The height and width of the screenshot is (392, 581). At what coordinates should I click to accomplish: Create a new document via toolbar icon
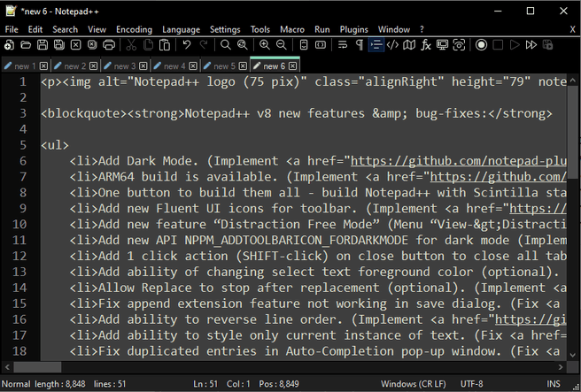(x=9, y=45)
